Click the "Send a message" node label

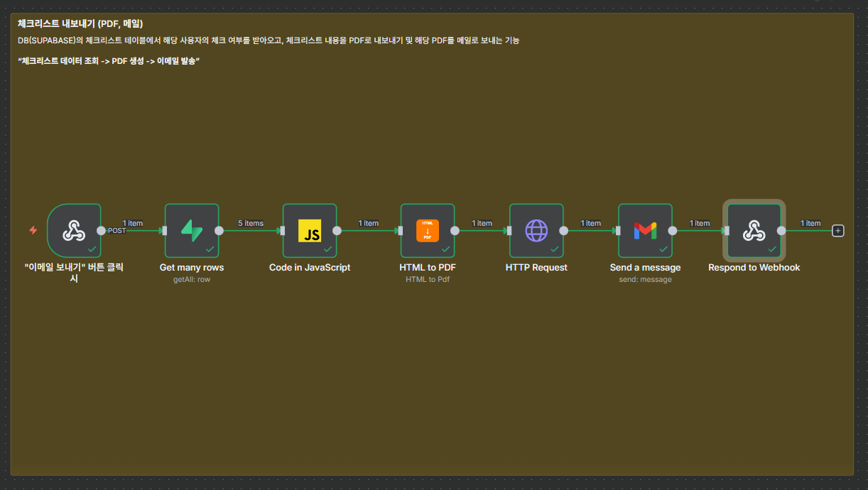(645, 268)
